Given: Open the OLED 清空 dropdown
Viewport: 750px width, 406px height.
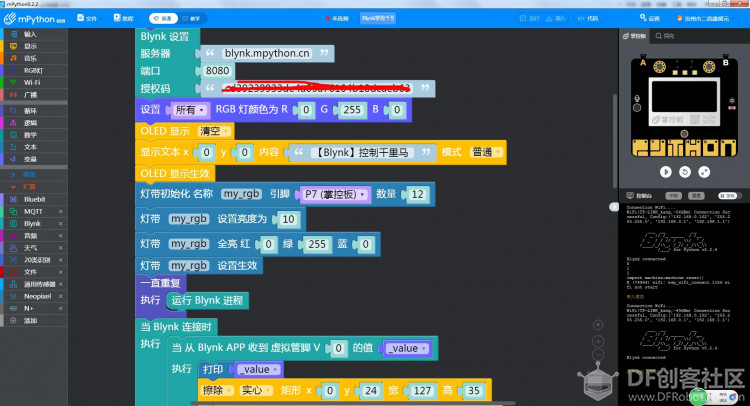Looking at the screenshot, I should [x=214, y=131].
